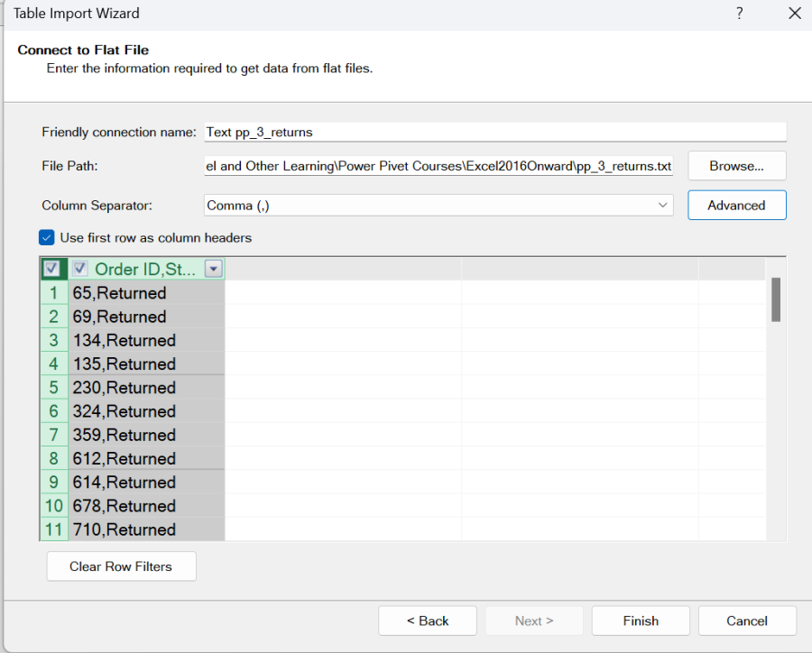Click row header number 1
Image resolution: width=812 pixels, height=653 pixels.
(x=54, y=293)
